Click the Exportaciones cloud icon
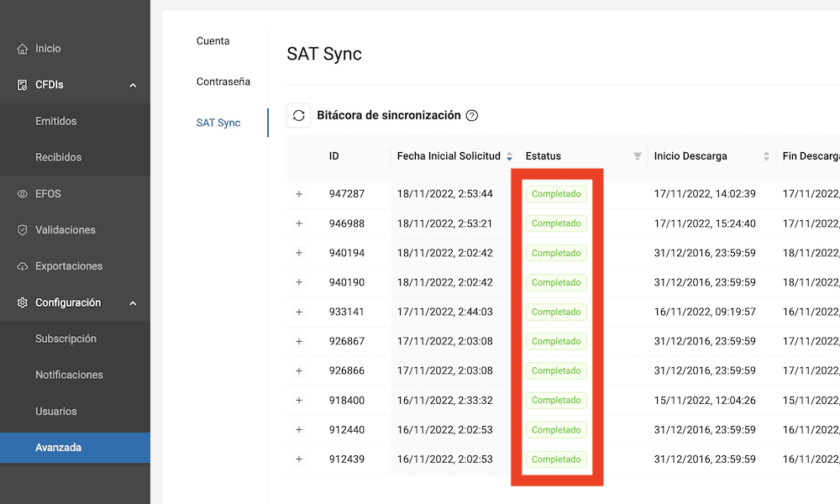840x504 pixels. click(23, 266)
